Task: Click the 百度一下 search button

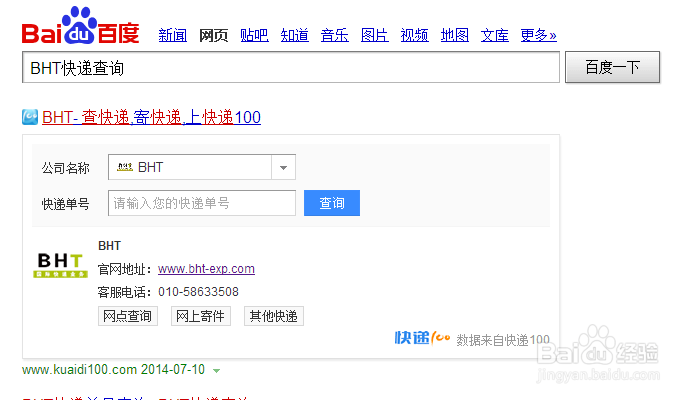Action: [612, 67]
